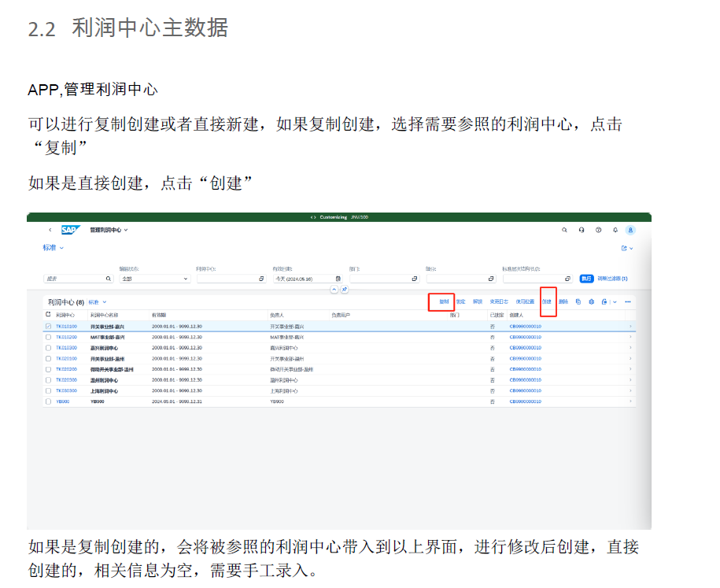
Task: Open the TK020100 profit center link
Action: [x=66, y=358]
